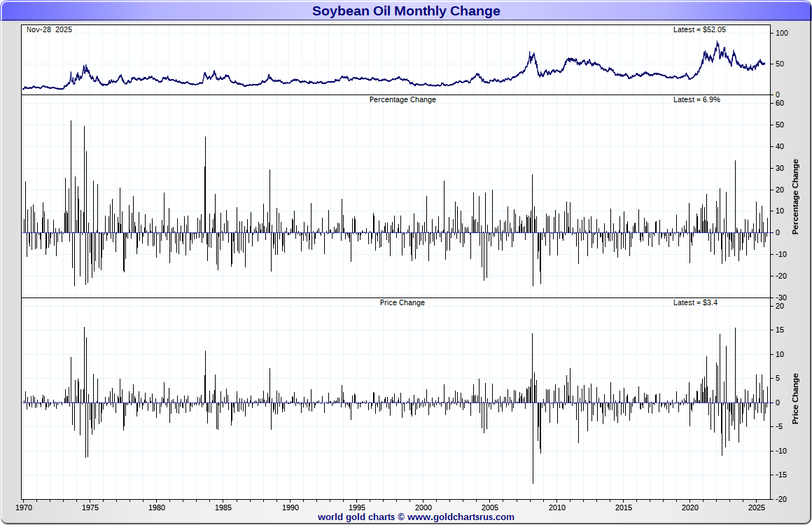The height and width of the screenshot is (525, 812).
Task: Click the 1975 x-axis year label
Action: [90, 507]
